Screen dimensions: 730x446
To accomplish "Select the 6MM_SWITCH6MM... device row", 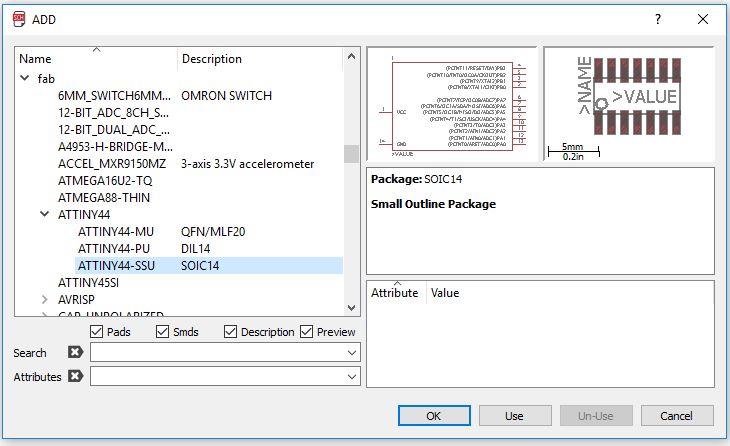I will [x=114, y=95].
